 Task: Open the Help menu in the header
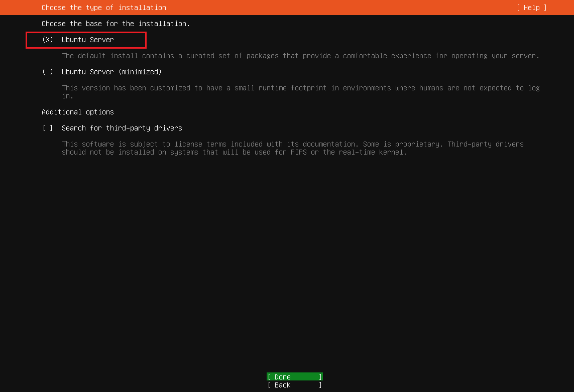pyautogui.click(x=531, y=8)
